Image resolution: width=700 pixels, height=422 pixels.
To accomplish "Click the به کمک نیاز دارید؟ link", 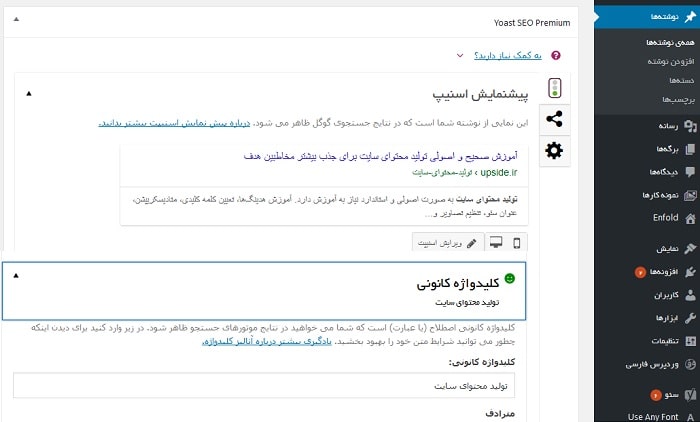I will (x=508, y=55).
